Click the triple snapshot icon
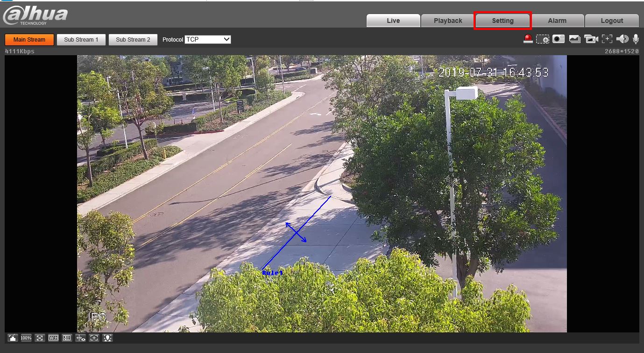Viewport: 644px width, 353px height. click(x=575, y=39)
